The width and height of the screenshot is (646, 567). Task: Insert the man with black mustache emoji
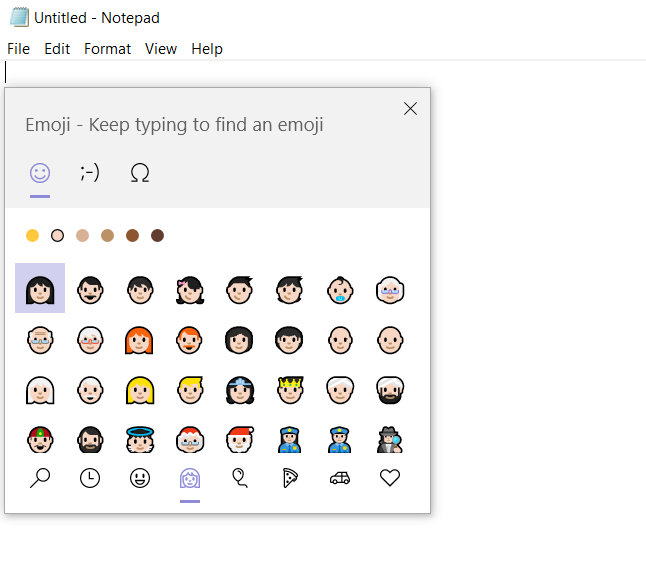click(x=90, y=290)
